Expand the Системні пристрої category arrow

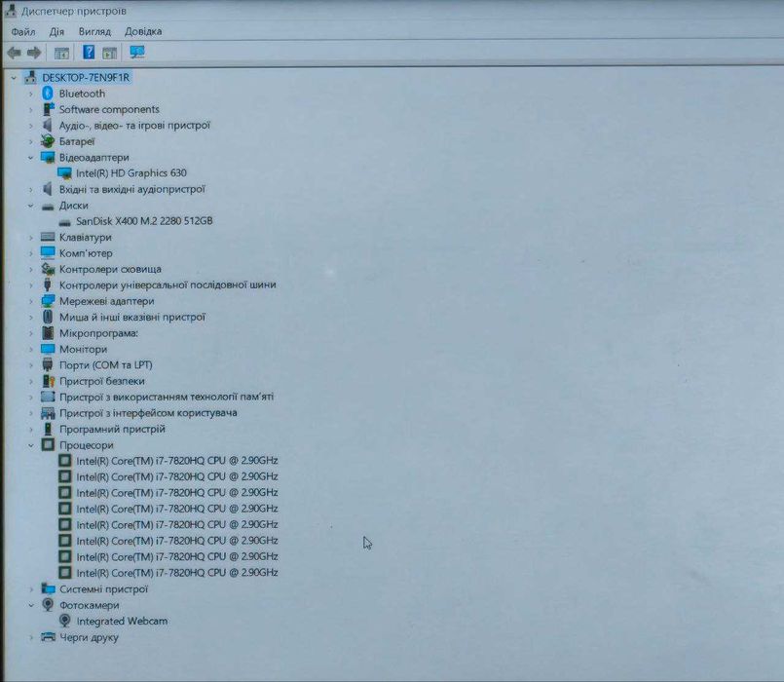click(30, 588)
